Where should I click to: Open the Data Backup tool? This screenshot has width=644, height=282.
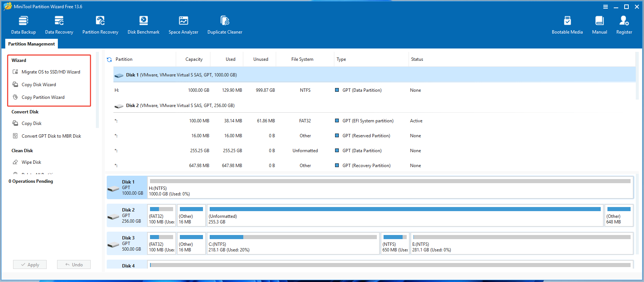coord(24,25)
